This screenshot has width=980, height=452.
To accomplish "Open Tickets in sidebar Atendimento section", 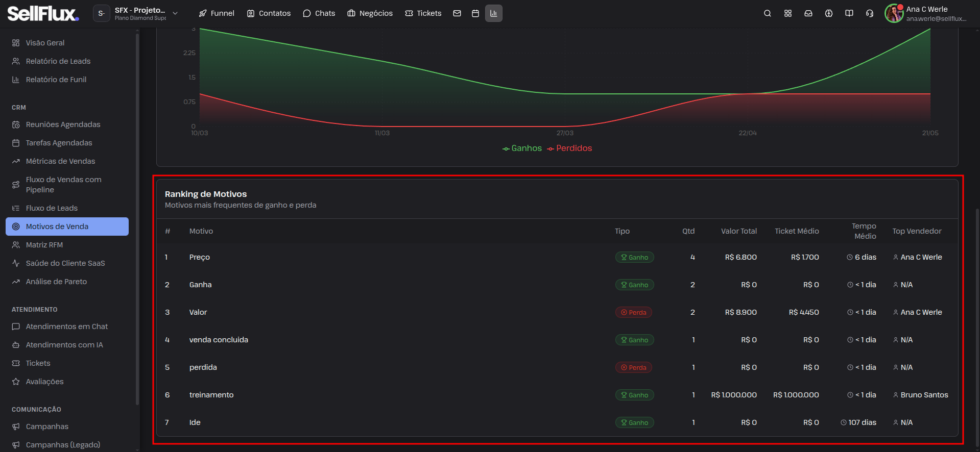I will (x=67, y=363).
